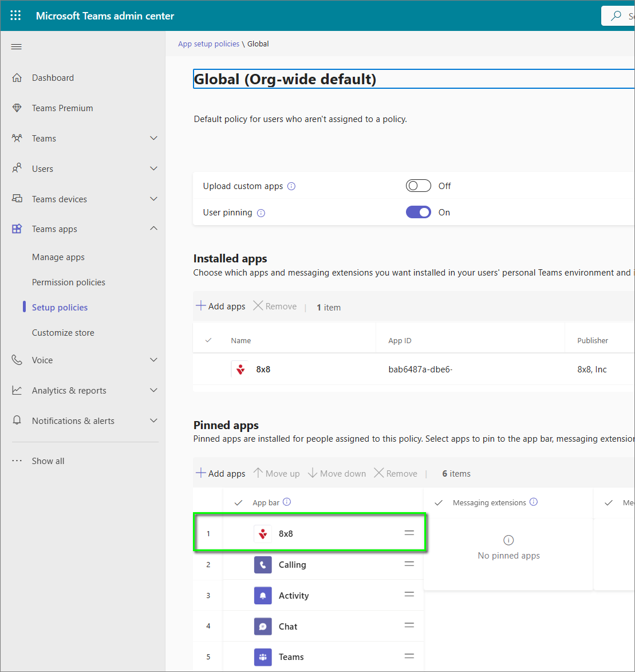Click the info icon beside App bar header

tap(287, 502)
